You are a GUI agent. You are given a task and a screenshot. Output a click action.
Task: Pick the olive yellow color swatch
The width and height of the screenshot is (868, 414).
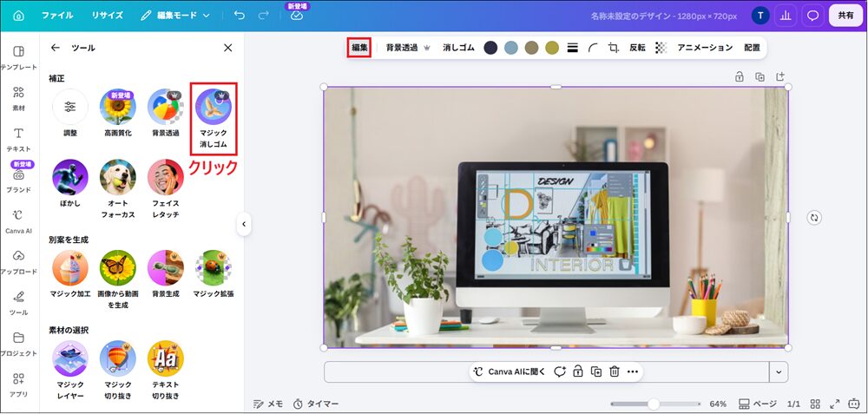552,48
